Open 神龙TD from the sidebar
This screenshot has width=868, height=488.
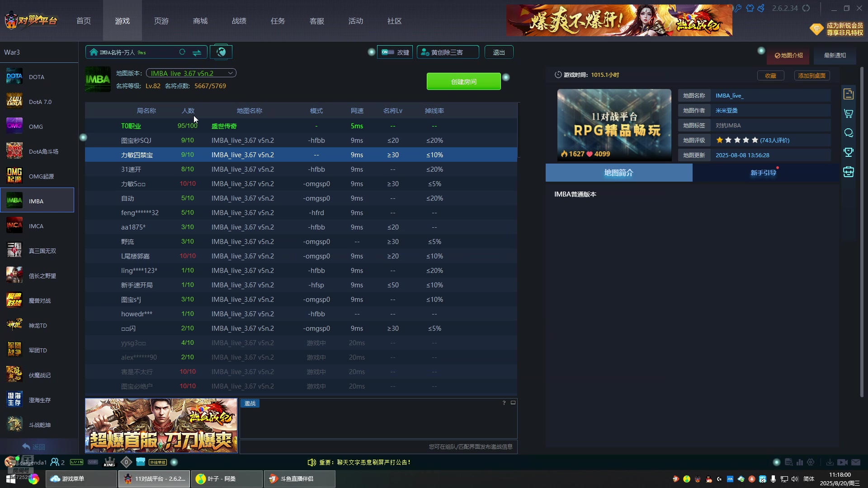(37, 325)
